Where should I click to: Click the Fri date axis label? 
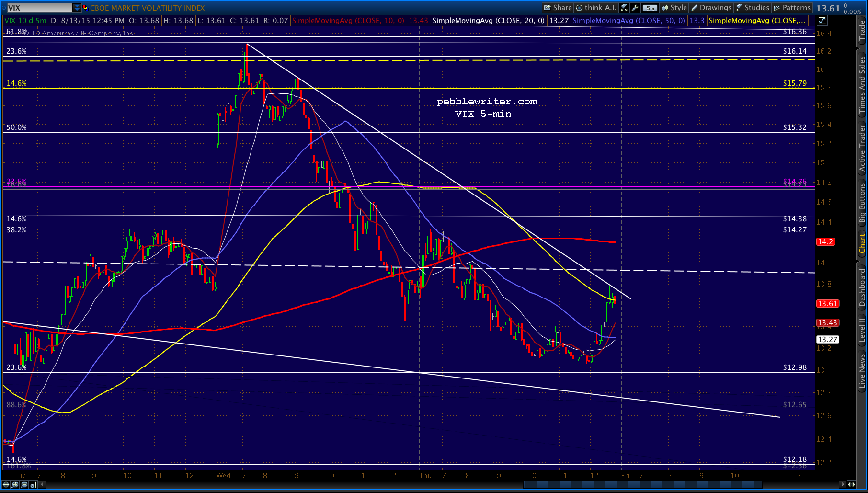(625, 476)
